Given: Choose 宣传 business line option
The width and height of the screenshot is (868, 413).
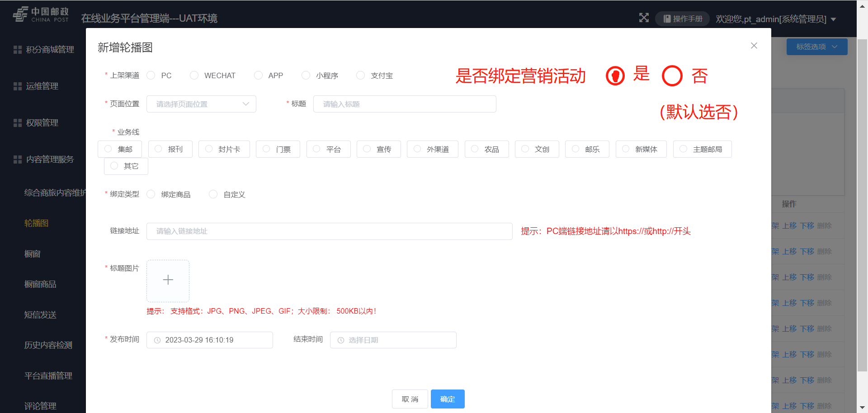Looking at the screenshot, I should pos(379,149).
